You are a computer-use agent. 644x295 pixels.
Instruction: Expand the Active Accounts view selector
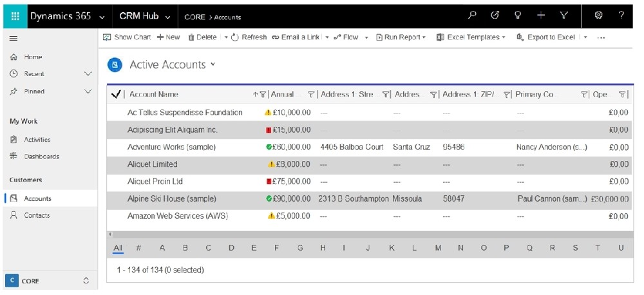click(213, 64)
